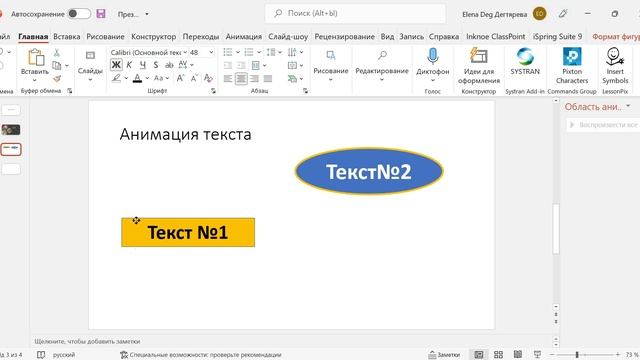Toggle underline (Ч) formatting

point(142,65)
